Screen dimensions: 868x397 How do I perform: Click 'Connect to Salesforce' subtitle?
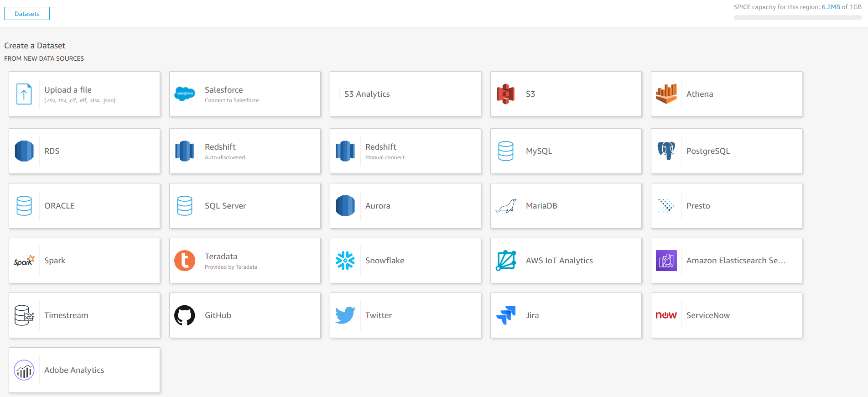coord(232,100)
